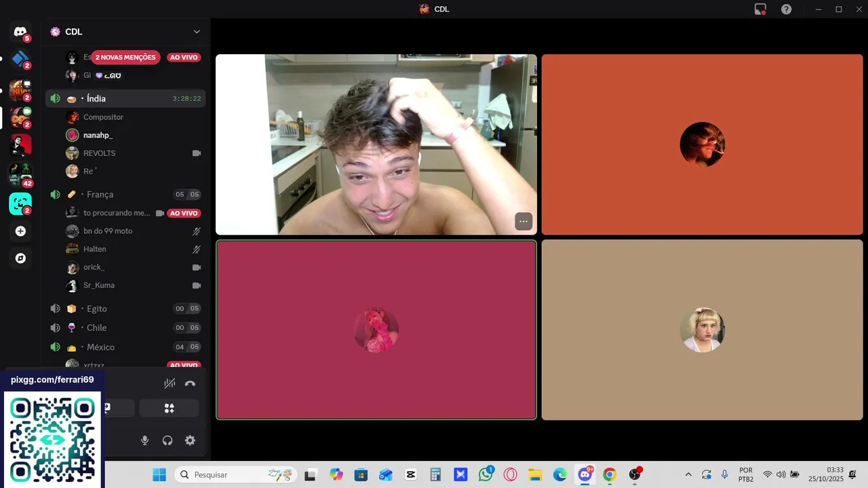Toggle microphone mute in user panel
Viewport: 868px width, 488px height.
point(144,441)
